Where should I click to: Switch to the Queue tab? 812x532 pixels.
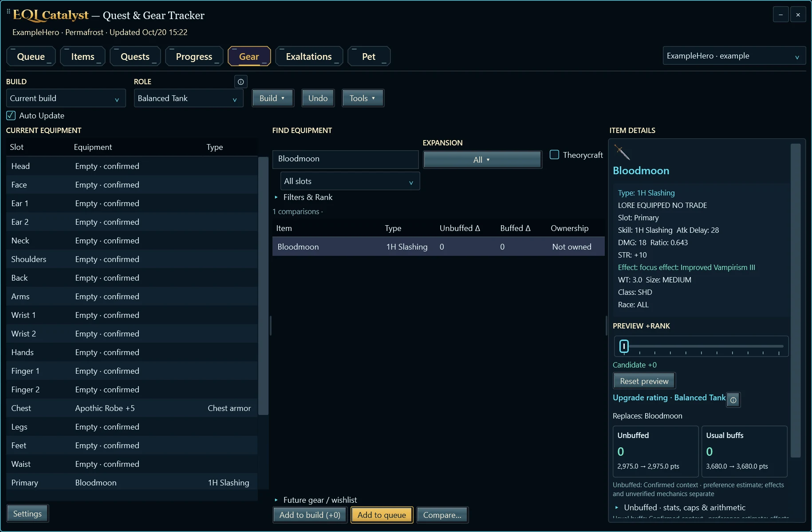[x=31, y=56]
